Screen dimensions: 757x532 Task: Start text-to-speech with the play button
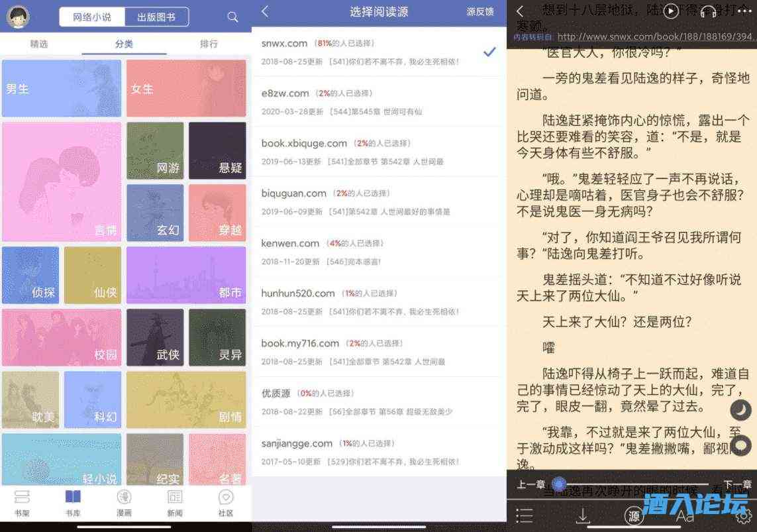670,11
